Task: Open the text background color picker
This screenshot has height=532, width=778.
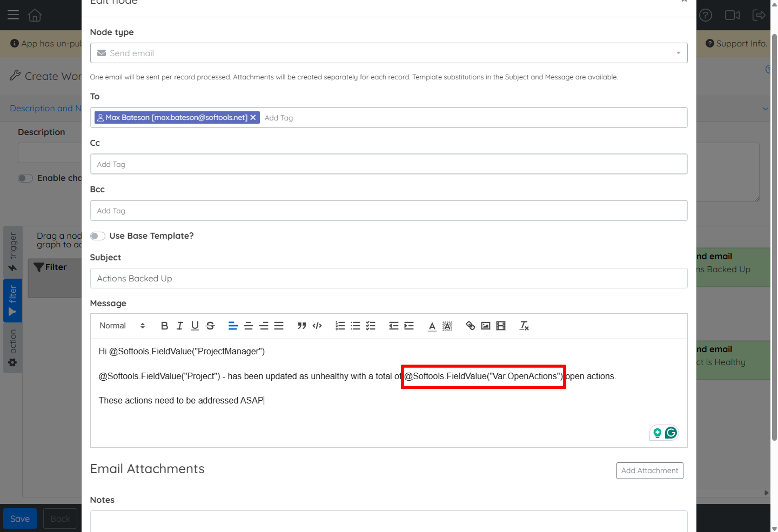Action: click(x=447, y=326)
